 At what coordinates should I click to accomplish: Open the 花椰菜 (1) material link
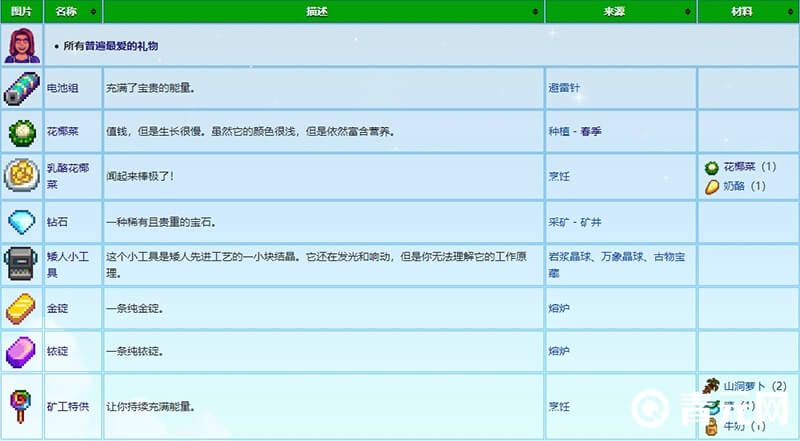[739, 167]
